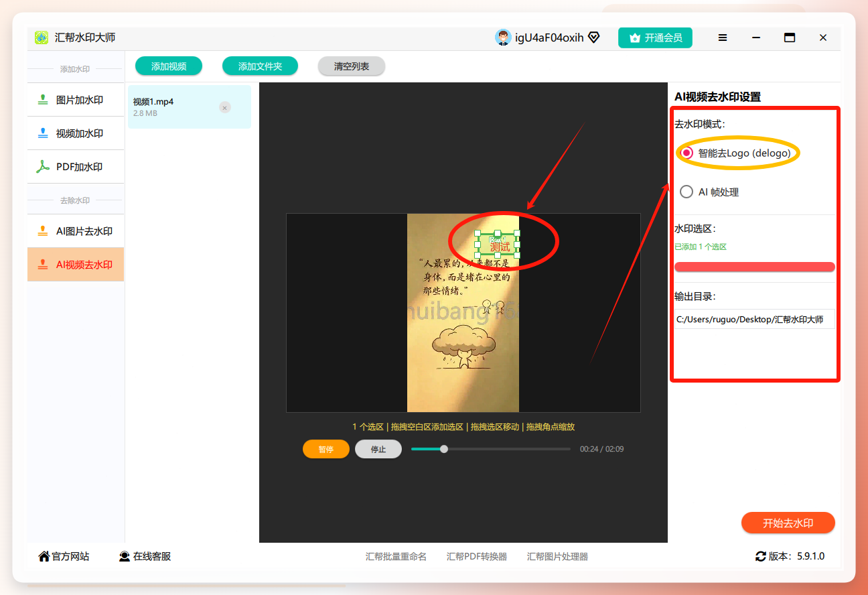Click the 汇帮水印大师 app logo icon

click(x=42, y=38)
